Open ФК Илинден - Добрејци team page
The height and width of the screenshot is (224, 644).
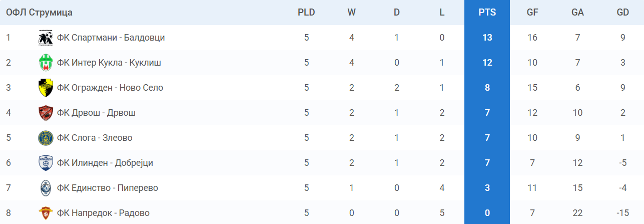[105, 163]
